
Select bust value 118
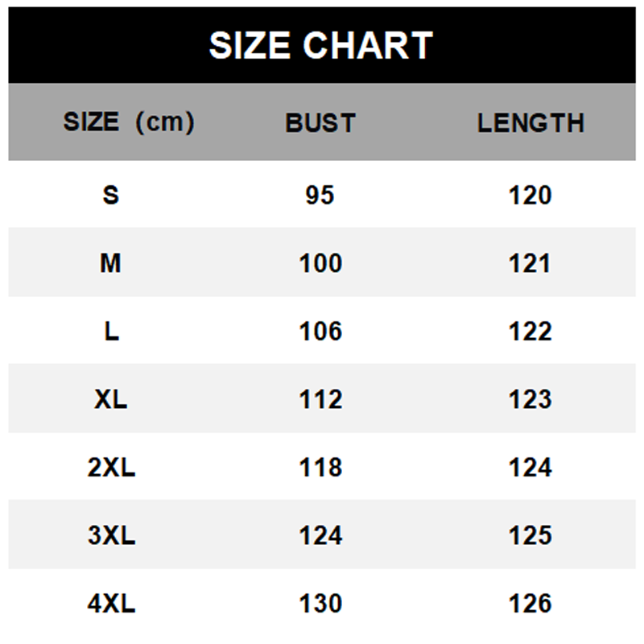coord(320,467)
